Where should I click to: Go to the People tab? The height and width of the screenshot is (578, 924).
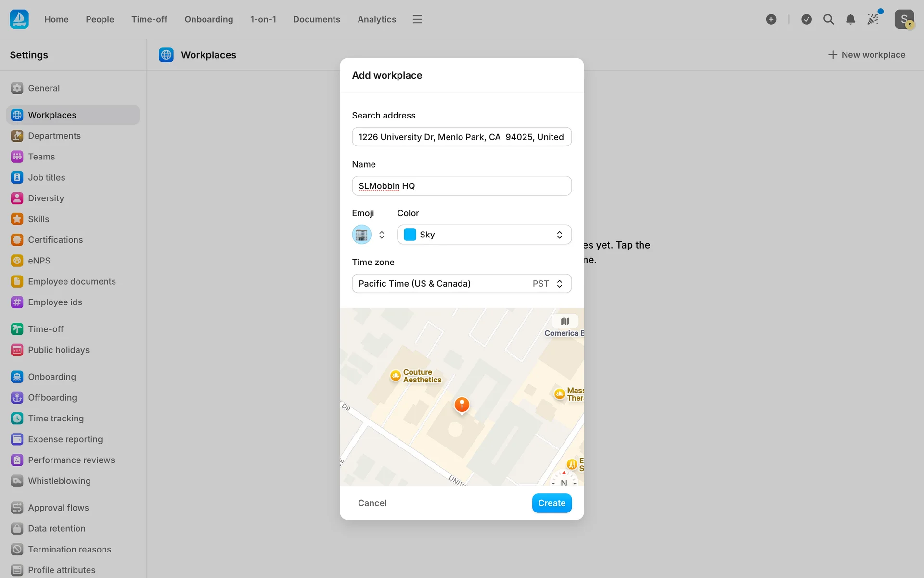[100, 19]
